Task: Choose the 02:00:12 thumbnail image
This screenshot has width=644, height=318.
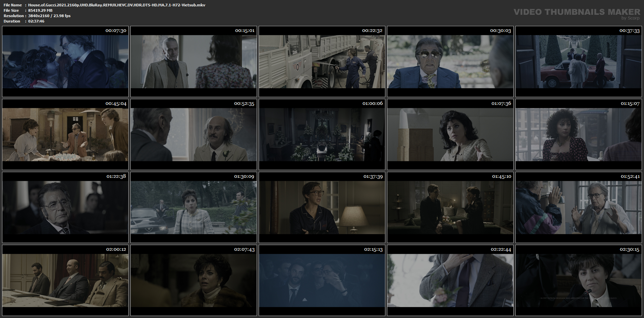Action: pos(65,280)
